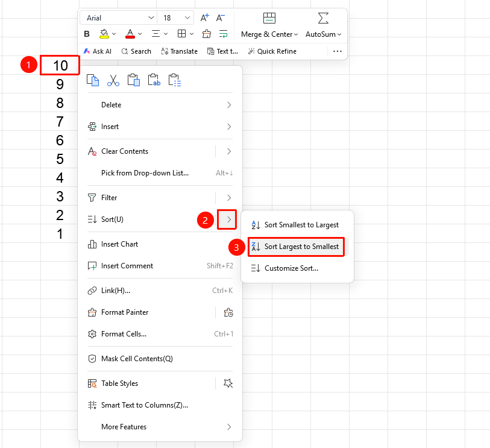490x448 pixels.
Task: Click the Translate button
Action: 180,51
